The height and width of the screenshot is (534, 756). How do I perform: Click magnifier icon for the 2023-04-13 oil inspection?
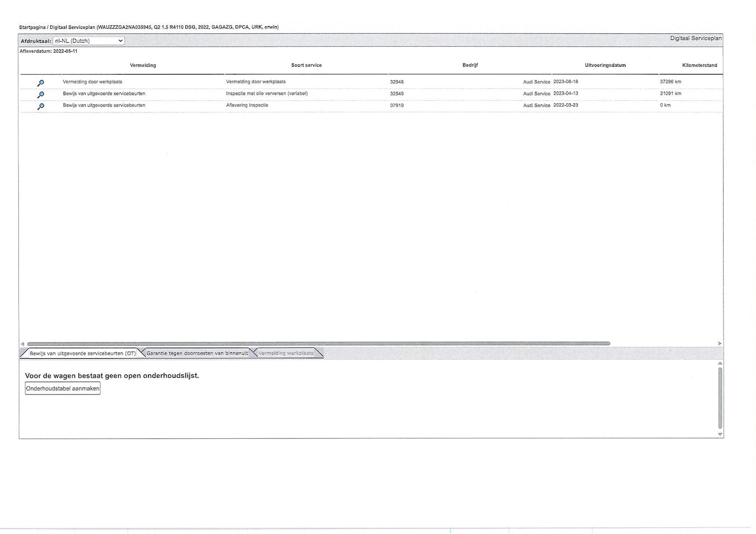41,95
